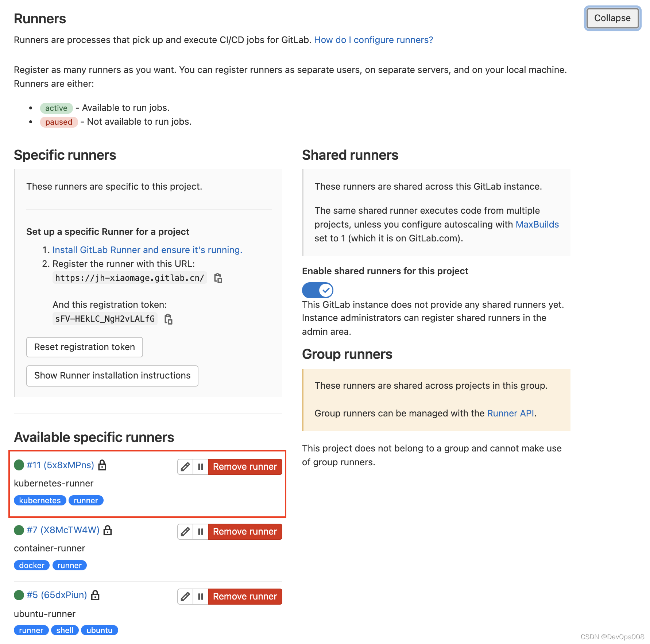Pause the ubuntu-runner
Viewport: 650px width, 644px height.
pos(200,596)
